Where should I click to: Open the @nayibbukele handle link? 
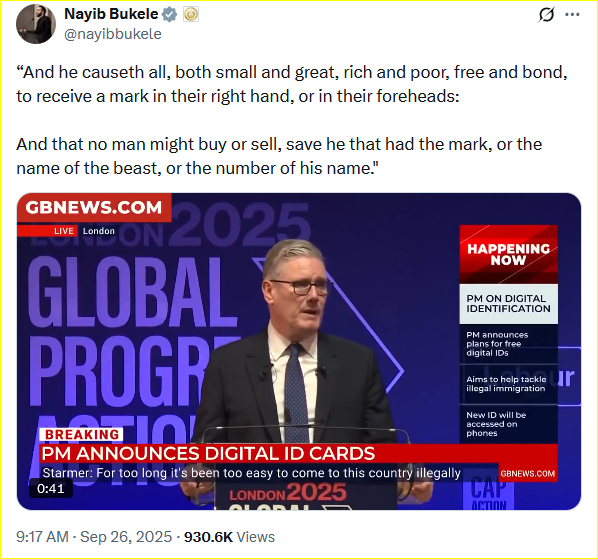113,34
